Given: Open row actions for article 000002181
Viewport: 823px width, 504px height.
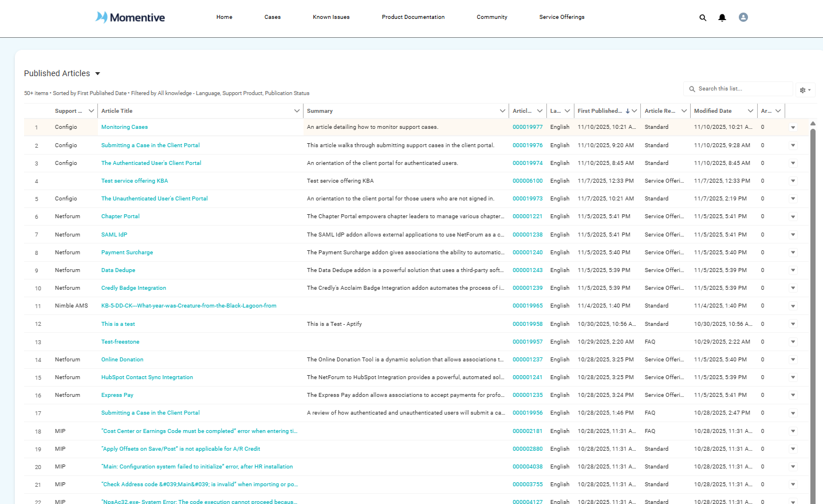Looking at the screenshot, I should point(793,431).
